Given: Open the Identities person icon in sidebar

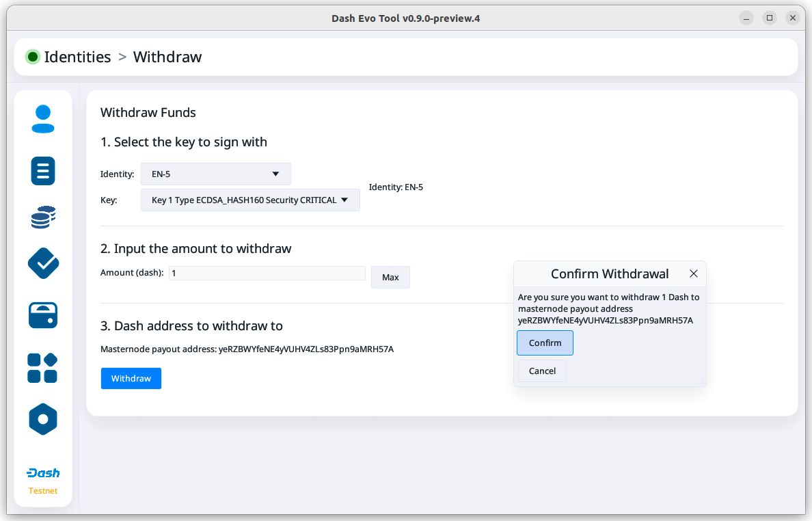Looking at the screenshot, I should tap(43, 119).
